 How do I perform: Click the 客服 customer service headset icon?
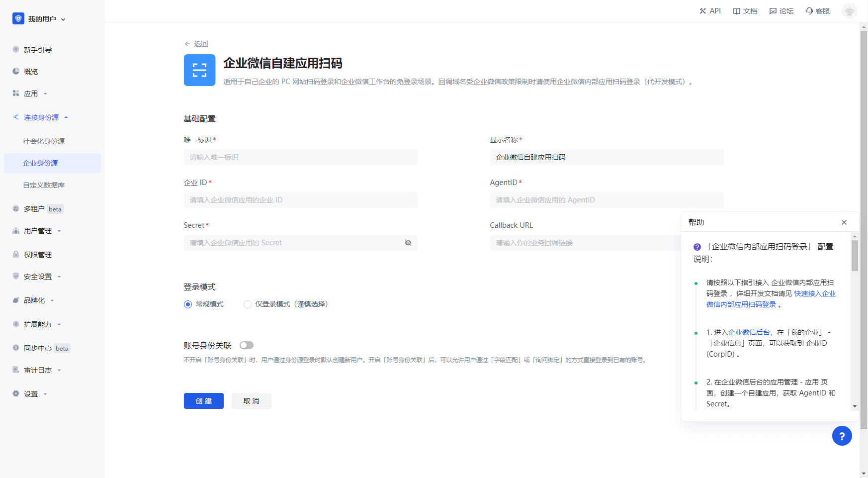(x=809, y=11)
